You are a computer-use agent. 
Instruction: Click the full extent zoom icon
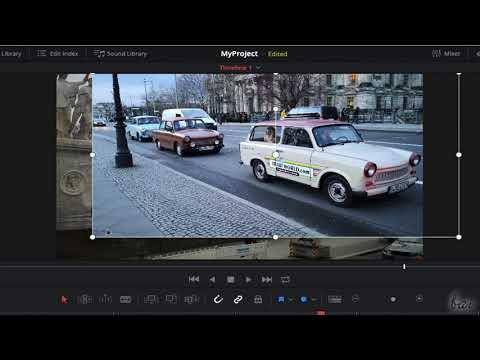tap(335, 299)
